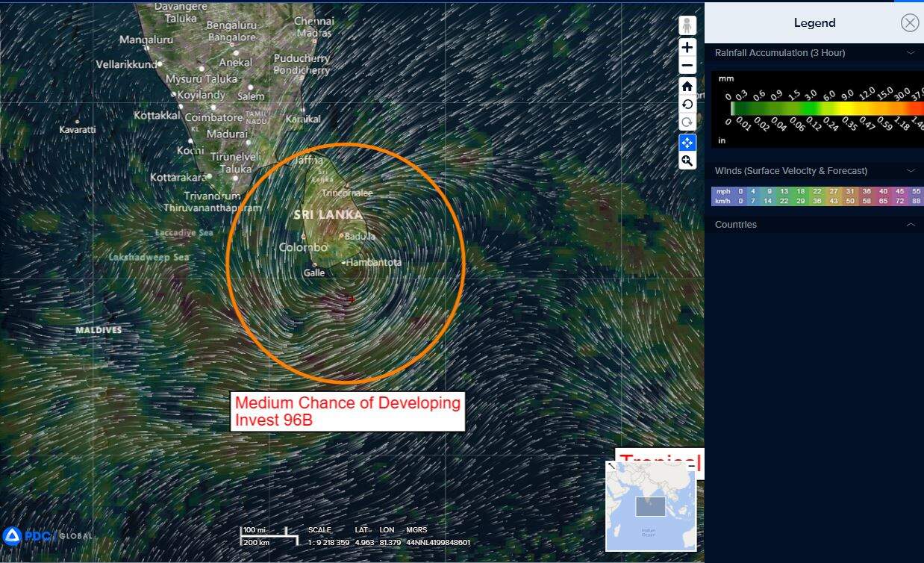The image size is (924, 563).
Task: Zoom out with the minus button
Action: coord(687,65)
